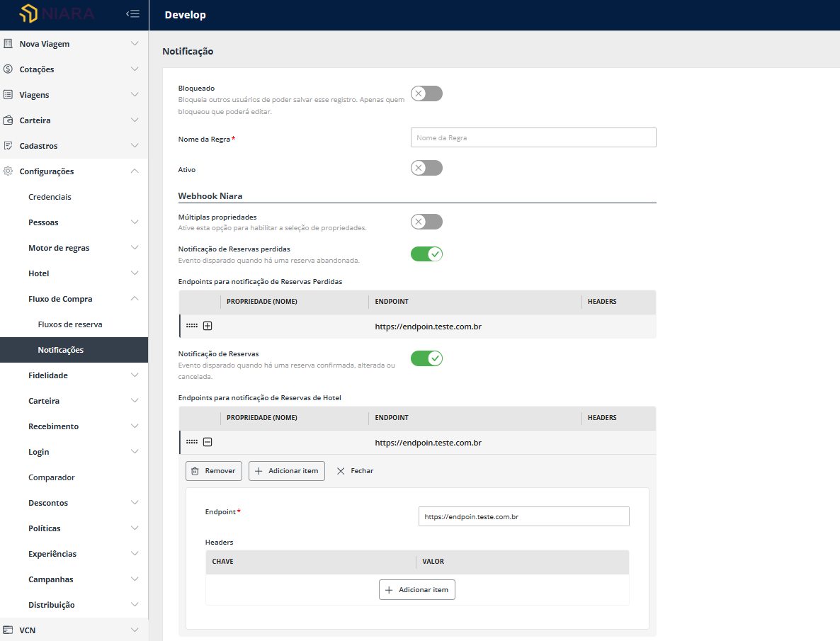
Task: Expand the Viagens menu chevron
Action: [135, 94]
